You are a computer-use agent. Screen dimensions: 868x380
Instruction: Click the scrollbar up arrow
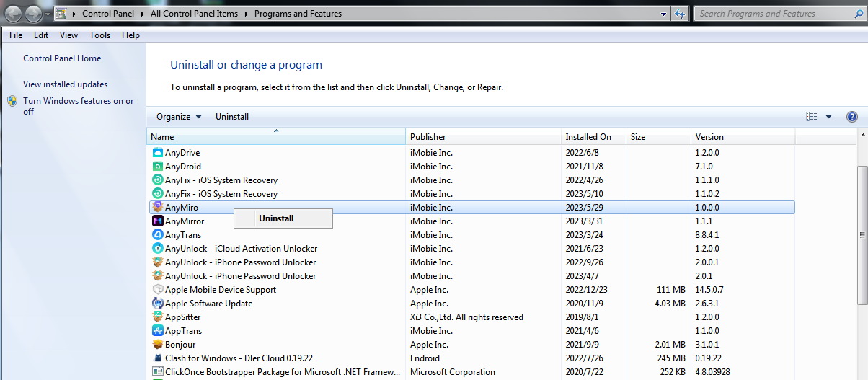(x=862, y=136)
